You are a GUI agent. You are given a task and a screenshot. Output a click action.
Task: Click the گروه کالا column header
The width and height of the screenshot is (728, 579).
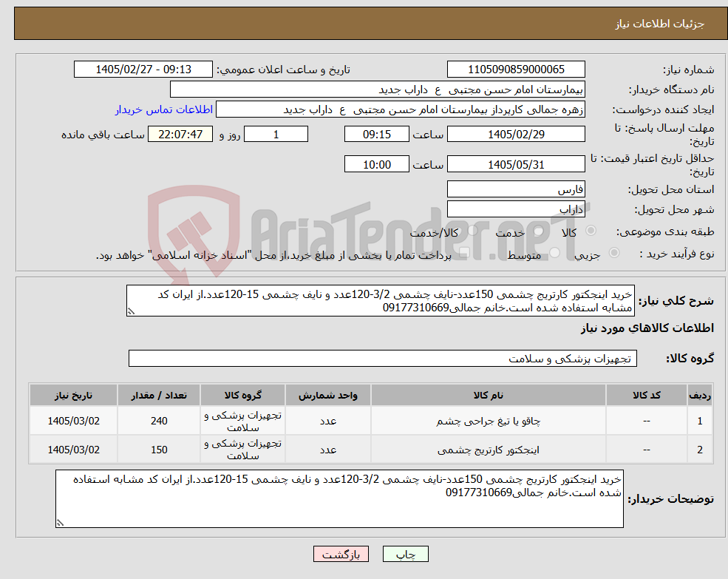pos(242,395)
